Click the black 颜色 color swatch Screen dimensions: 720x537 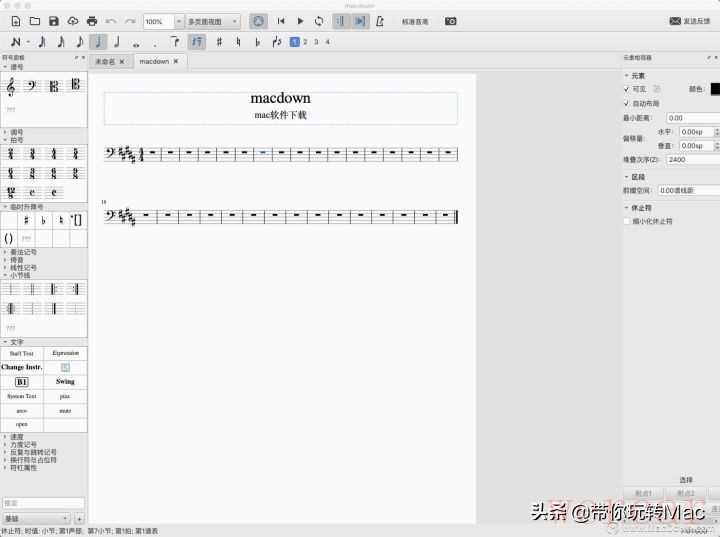[x=714, y=89]
